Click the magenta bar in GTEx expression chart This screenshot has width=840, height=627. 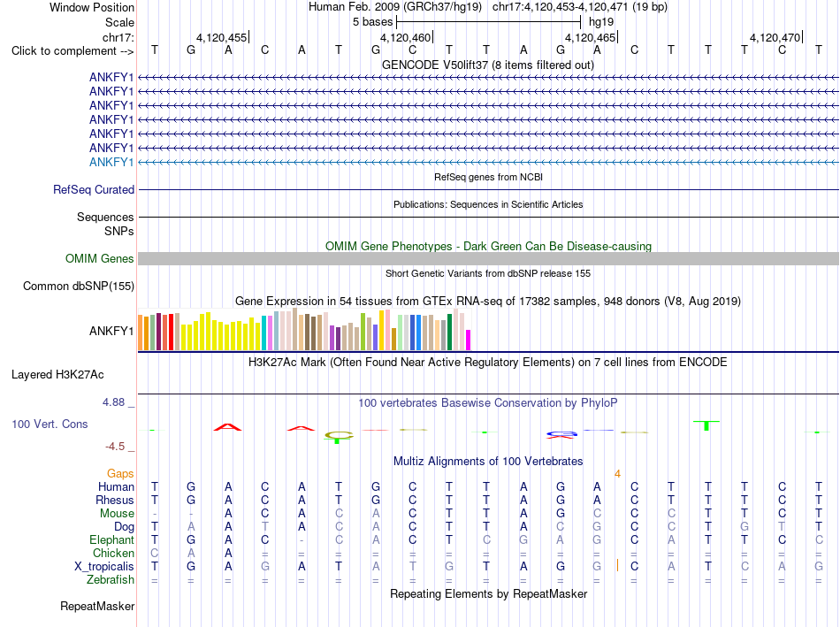(469, 340)
